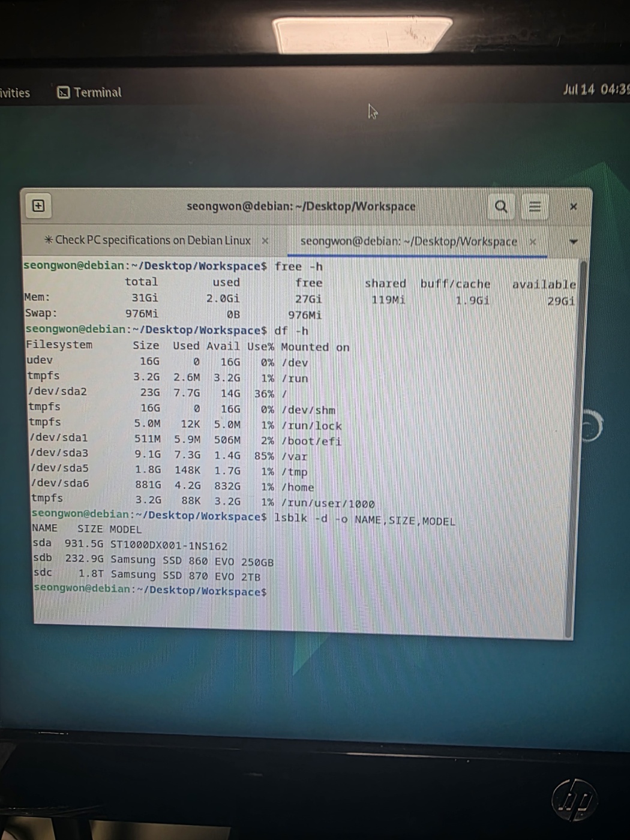Click the '119Mi' shared value
The image size is (630, 840).
[388, 299]
